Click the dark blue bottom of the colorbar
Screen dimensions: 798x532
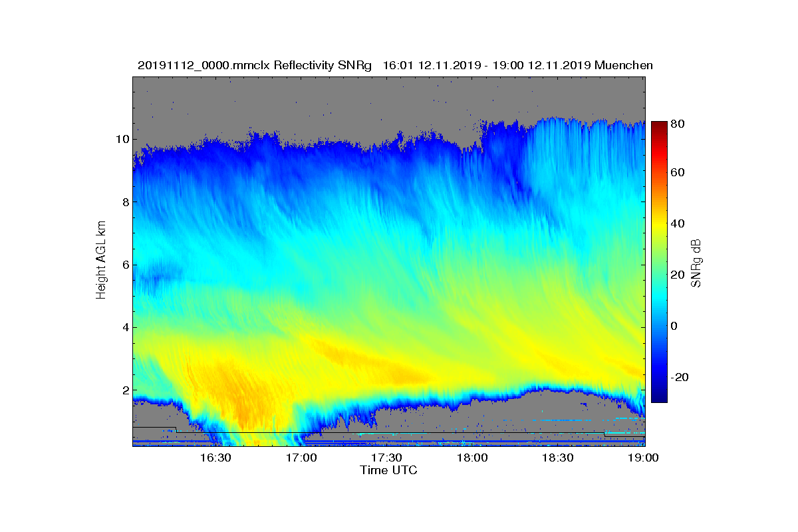pos(659,396)
